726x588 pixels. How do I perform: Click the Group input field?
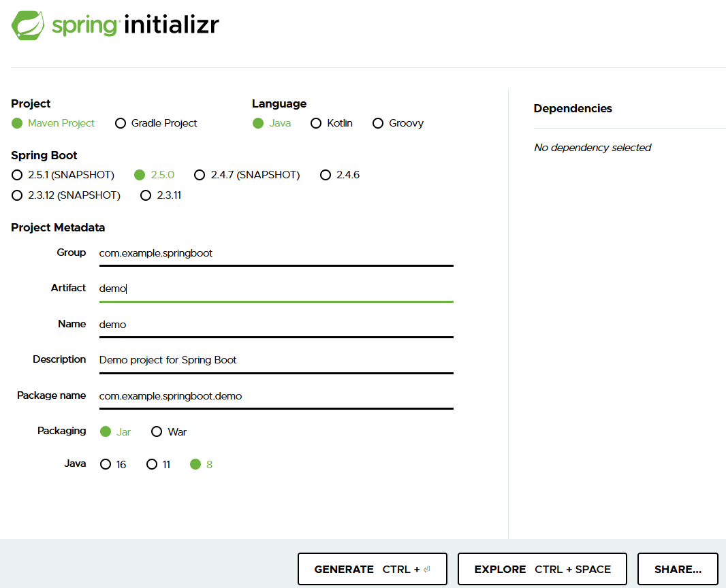coord(276,254)
